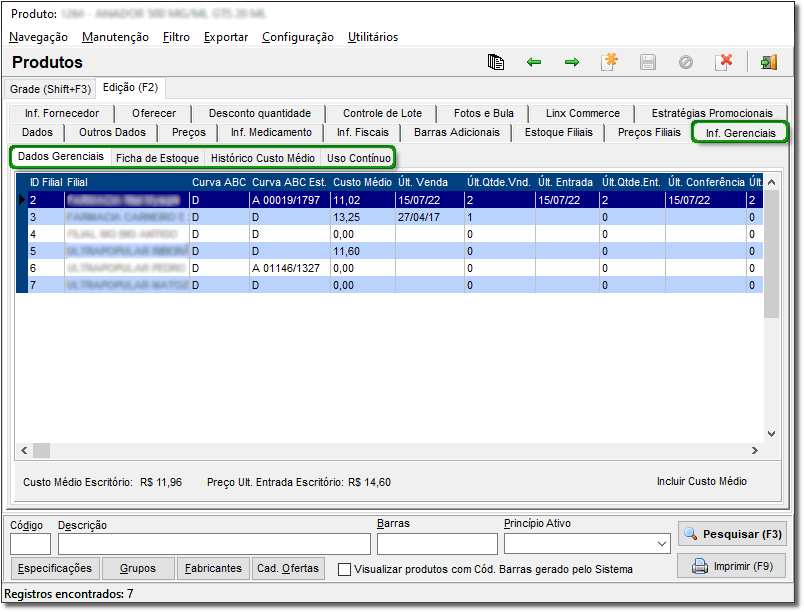Click the copy documents toolbar icon
This screenshot has height=612, width=804.
click(496, 62)
